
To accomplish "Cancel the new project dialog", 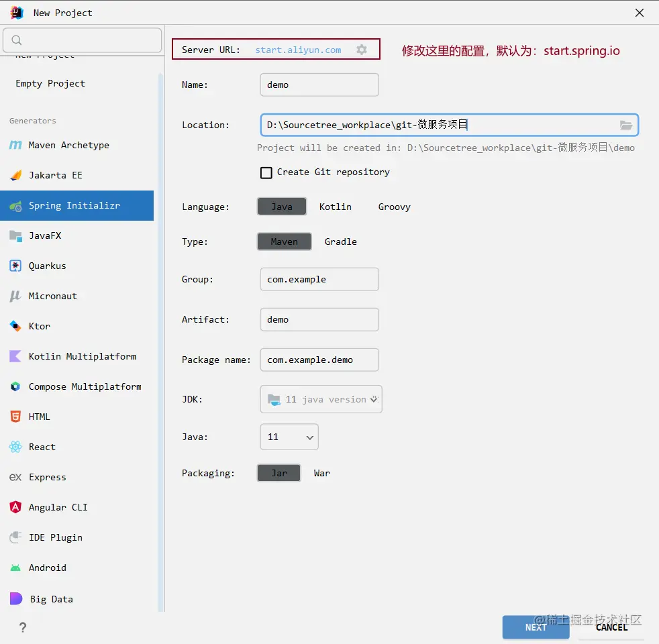I will click(x=611, y=627).
